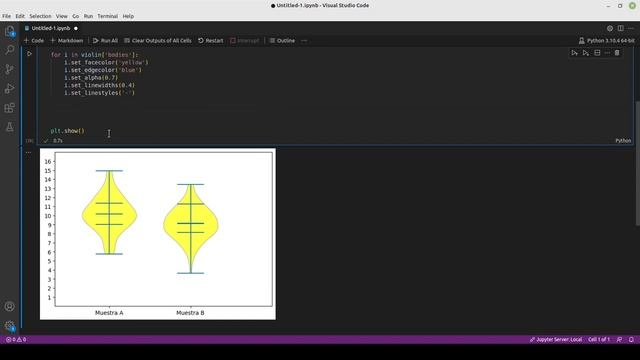Execute cell and below icon in cell toolbar
This screenshot has height=360, width=640.
point(586,53)
